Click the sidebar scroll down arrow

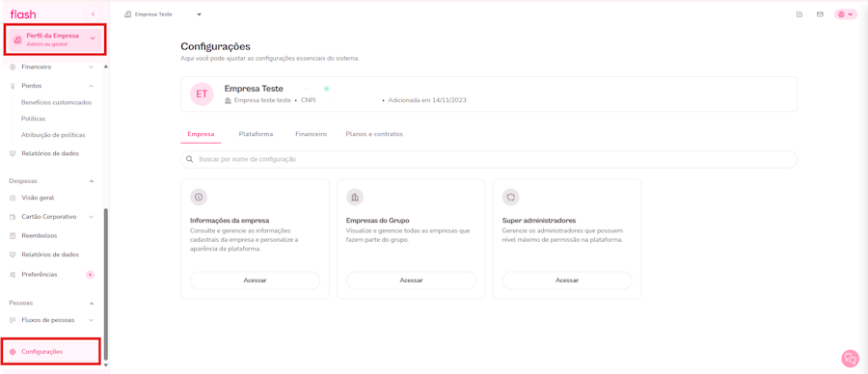106,365
